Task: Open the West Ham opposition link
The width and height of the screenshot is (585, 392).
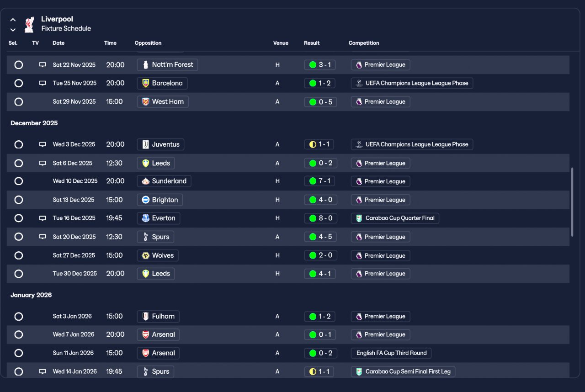Action: tap(163, 102)
